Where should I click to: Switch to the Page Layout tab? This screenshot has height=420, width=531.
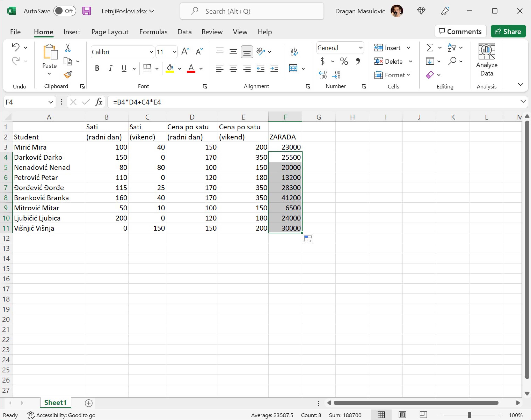pos(110,32)
